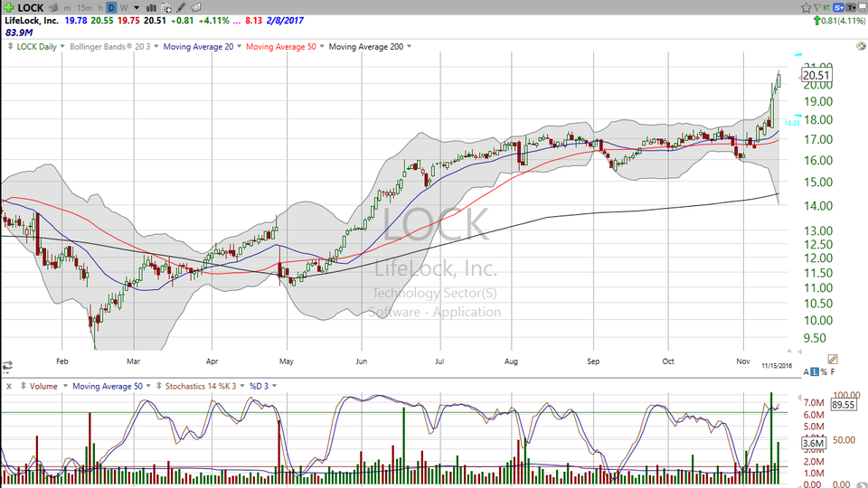Click the RT real-time indicator
Image resolution: width=868 pixels, height=488 pixels.
click(826, 8)
